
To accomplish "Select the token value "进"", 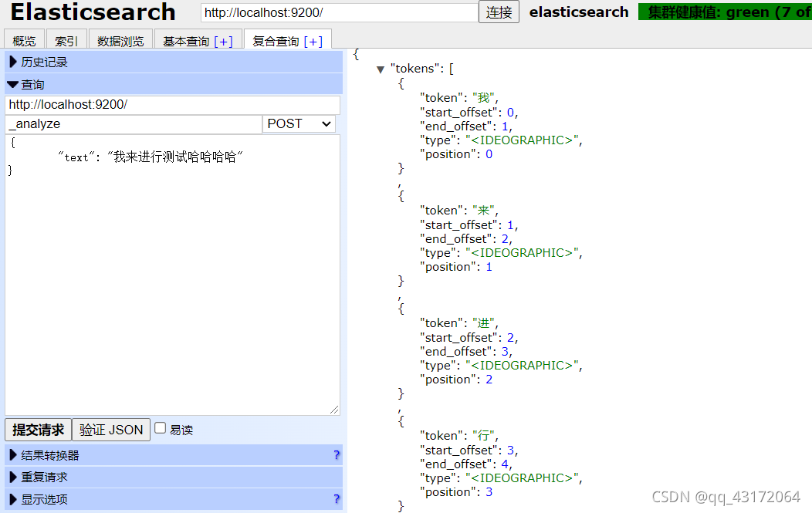I will 484,323.
